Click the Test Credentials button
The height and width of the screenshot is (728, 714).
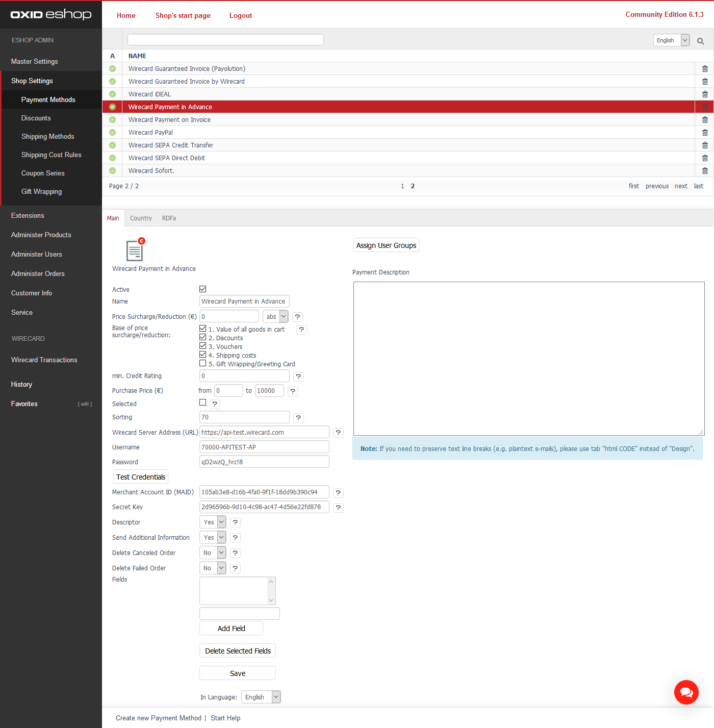141,477
